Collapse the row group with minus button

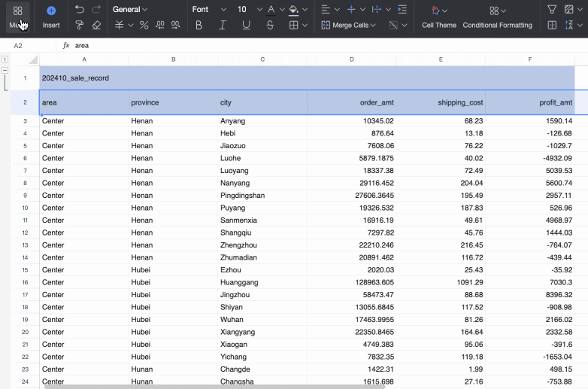(5, 71)
